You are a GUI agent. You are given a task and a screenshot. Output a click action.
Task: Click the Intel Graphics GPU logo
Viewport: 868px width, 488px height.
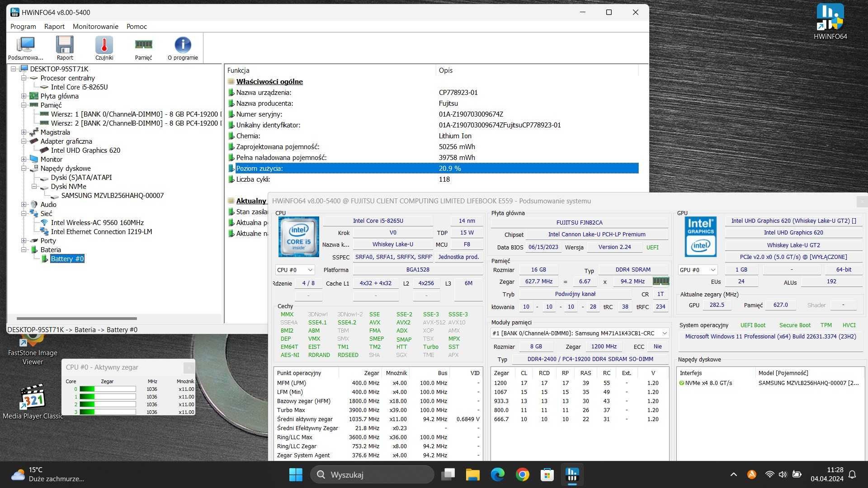point(700,237)
